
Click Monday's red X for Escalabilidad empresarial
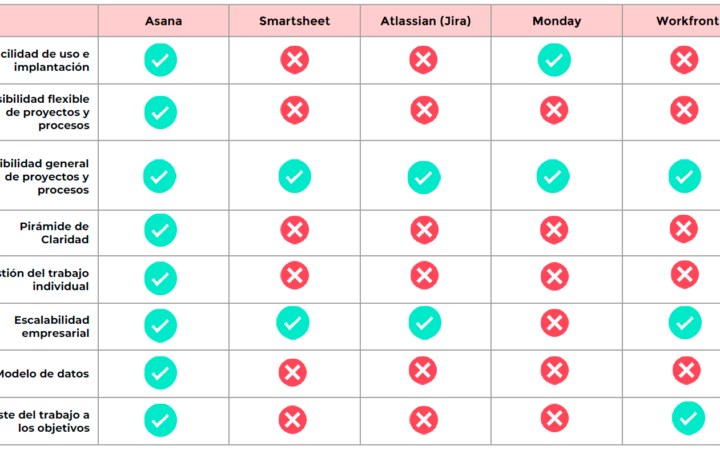tap(555, 323)
